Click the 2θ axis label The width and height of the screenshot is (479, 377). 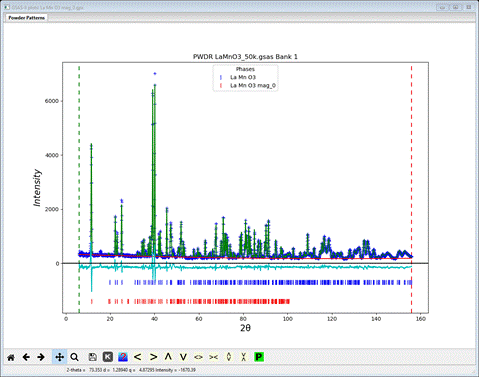[x=245, y=328]
